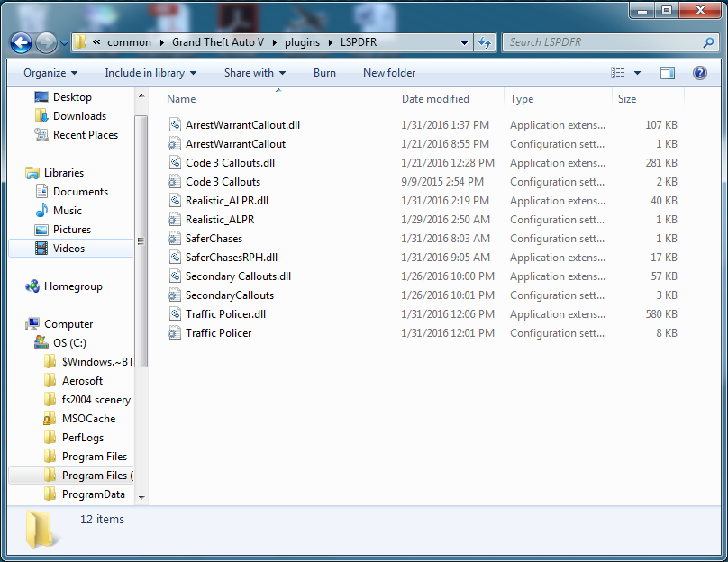The height and width of the screenshot is (562, 728).
Task: Change your view icon button
Action: coord(617,72)
